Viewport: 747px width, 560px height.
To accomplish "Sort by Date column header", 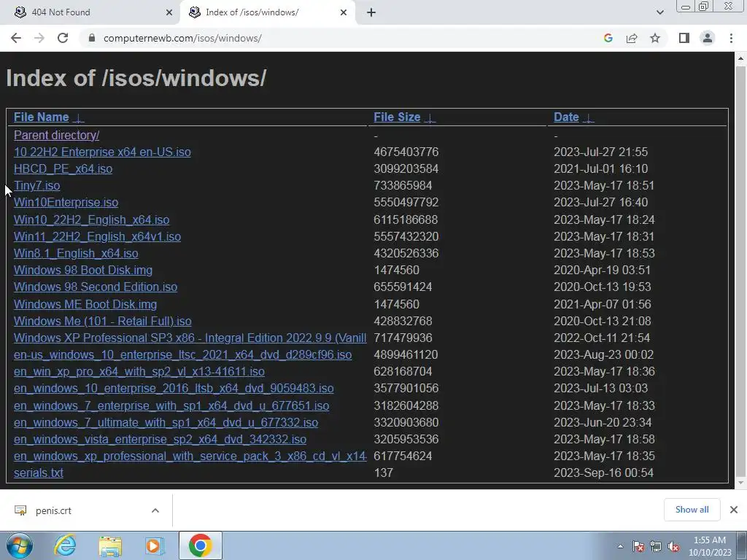I will (566, 117).
